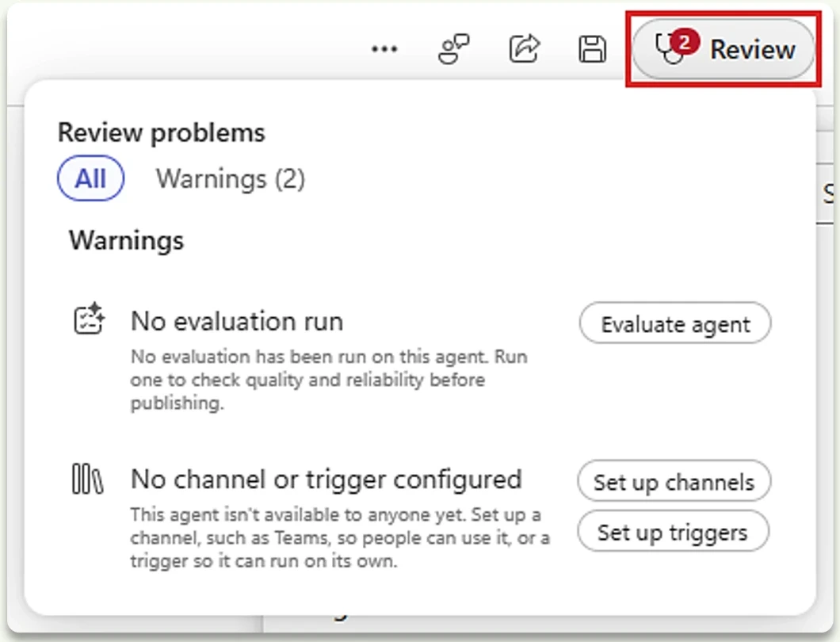This screenshot has width=840, height=642.
Task: Open the Review button with badge
Action: pos(724,49)
